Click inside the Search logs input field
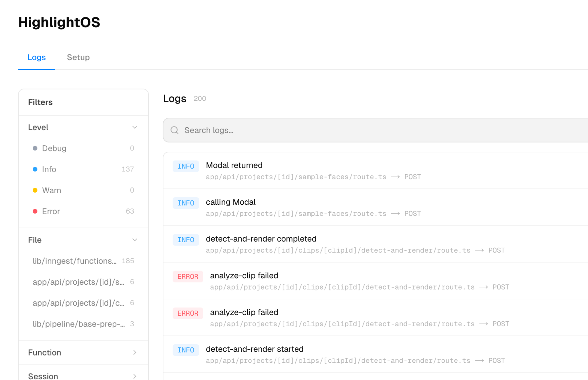Screen dimensions: 588x380 pos(238,130)
